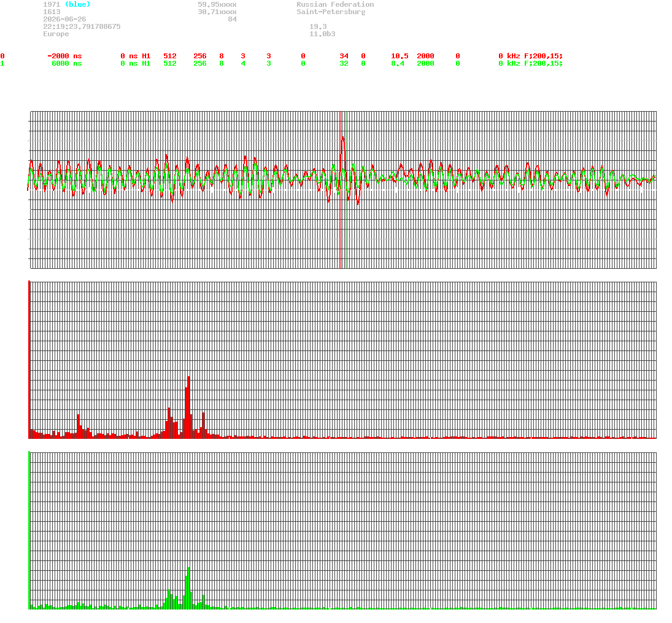Click '512' in the green channel row

pos(170,63)
